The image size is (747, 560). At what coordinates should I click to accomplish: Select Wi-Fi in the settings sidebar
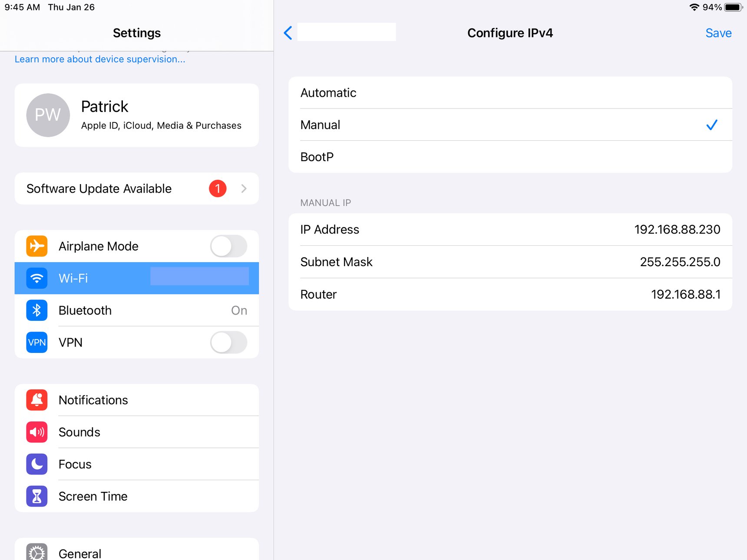136,278
